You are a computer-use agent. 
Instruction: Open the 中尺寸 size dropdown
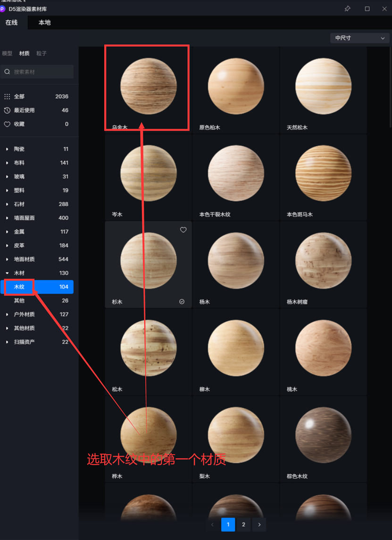pyautogui.click(x=359, y=38)
